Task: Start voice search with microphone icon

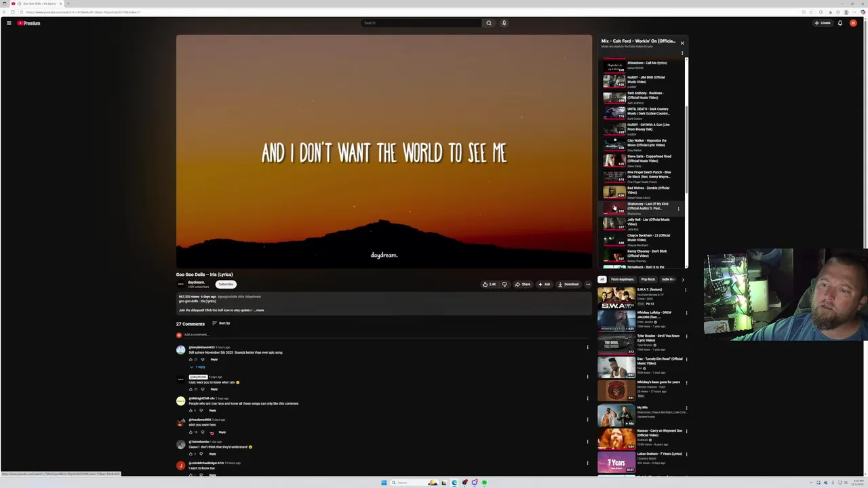Action: [x=504, y=23]
